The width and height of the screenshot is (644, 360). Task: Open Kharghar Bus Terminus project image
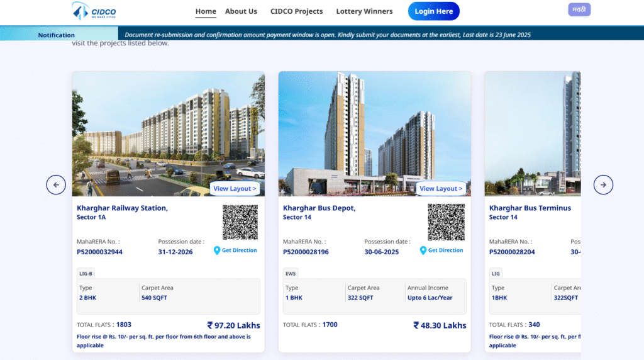(x=533, y=133)
